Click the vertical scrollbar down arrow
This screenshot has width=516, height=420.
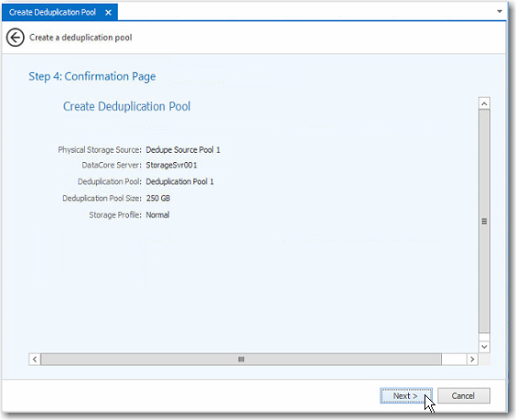tap(484, 347)
